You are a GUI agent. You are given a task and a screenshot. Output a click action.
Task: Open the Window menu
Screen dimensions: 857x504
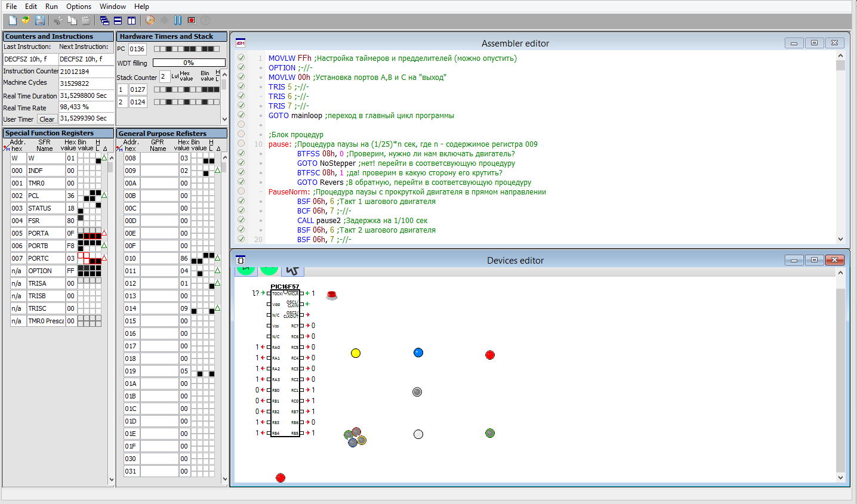point(113,7)
